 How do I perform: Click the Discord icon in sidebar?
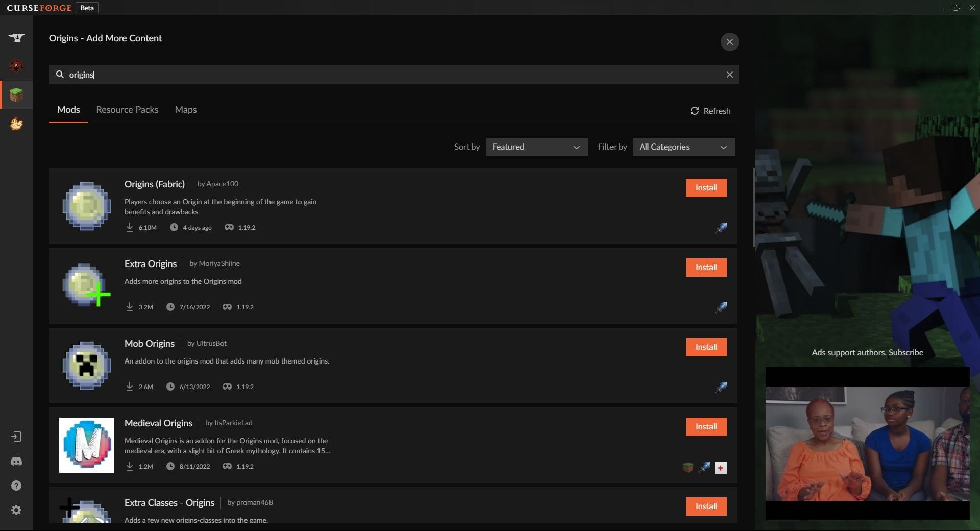click(x=16, y=462)
